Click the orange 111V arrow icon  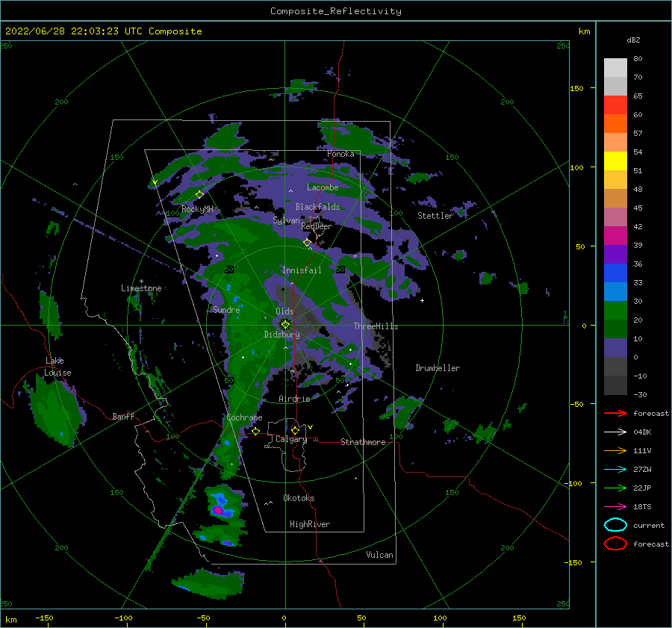pyautogui.click(x=615, y=450)
